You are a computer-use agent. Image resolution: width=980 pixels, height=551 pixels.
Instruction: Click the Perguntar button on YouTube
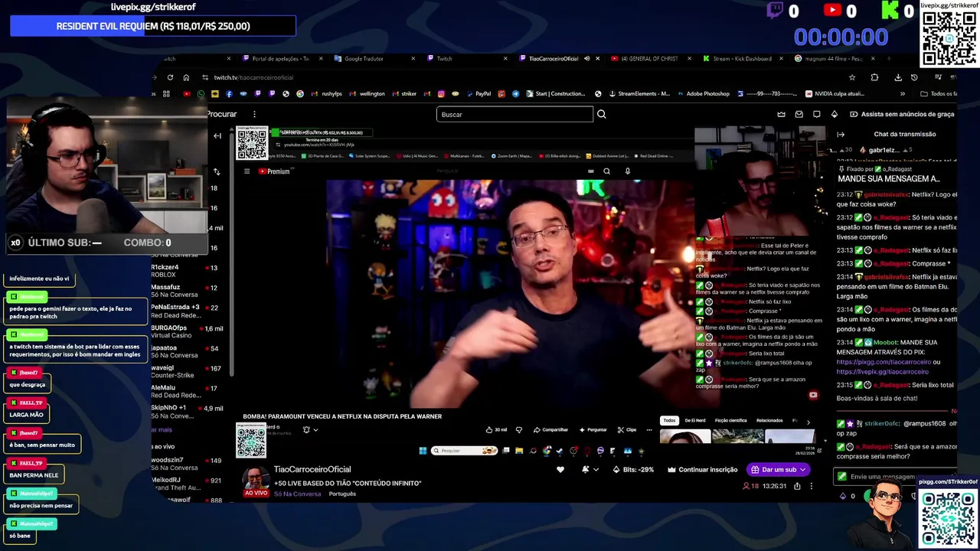593,429
